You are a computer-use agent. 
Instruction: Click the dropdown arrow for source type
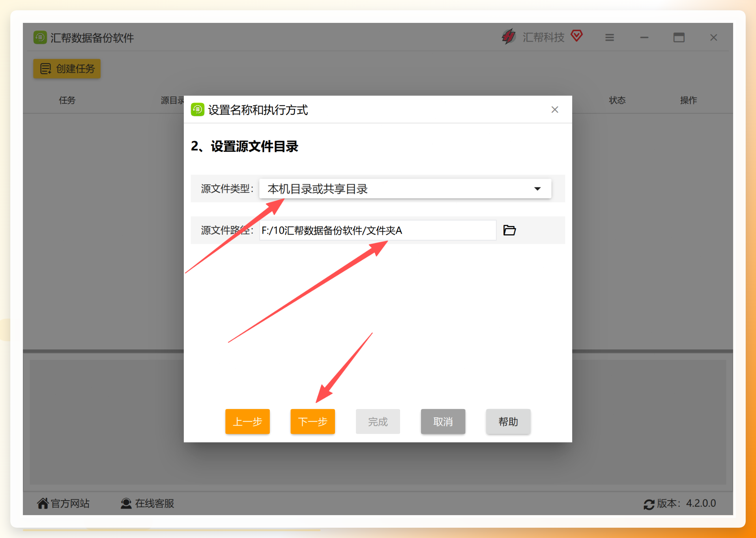coord(537,189)
